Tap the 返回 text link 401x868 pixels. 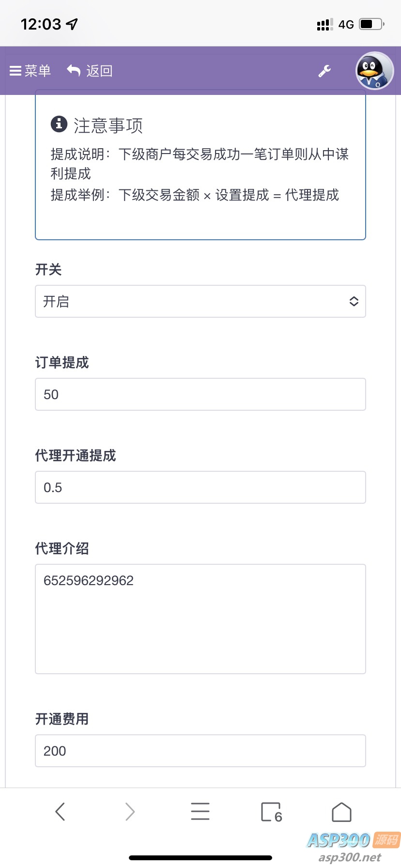pyautogui.click(x=99, y=71)
